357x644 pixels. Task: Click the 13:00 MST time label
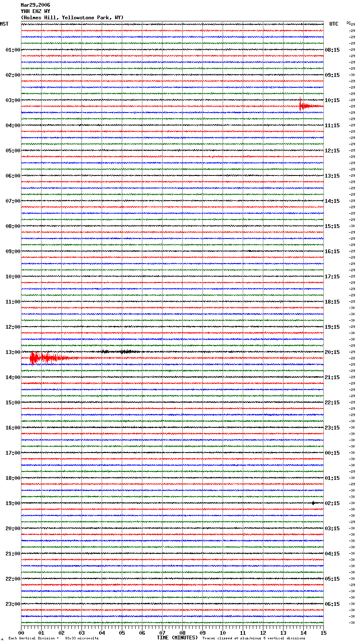click(x=13, y=352)
